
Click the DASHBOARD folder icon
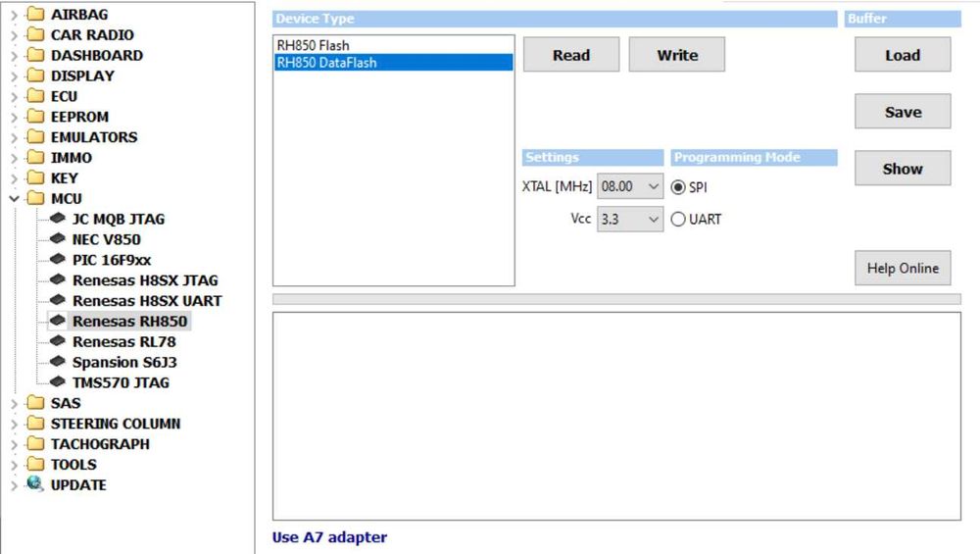35,55
